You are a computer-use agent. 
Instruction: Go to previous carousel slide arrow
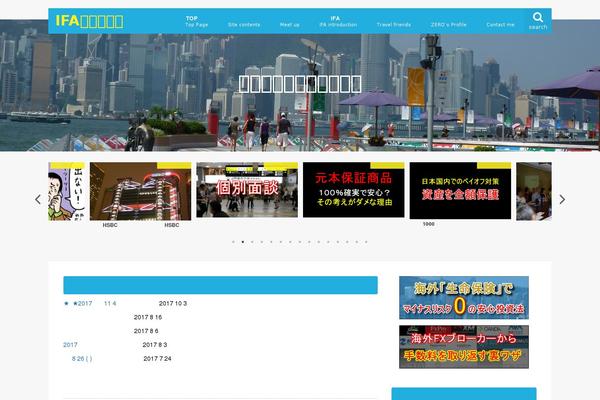(38, 199)
